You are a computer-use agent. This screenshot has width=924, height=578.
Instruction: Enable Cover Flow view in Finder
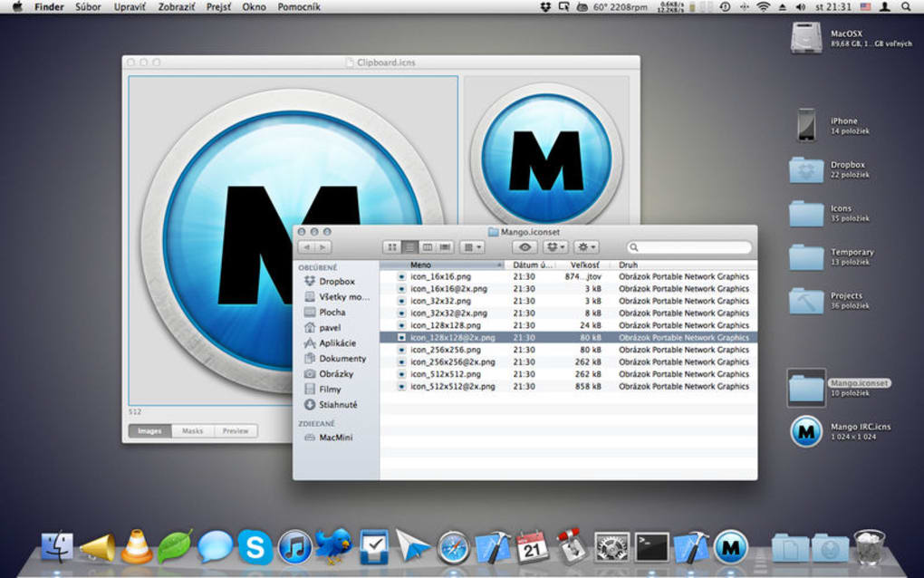444,246
